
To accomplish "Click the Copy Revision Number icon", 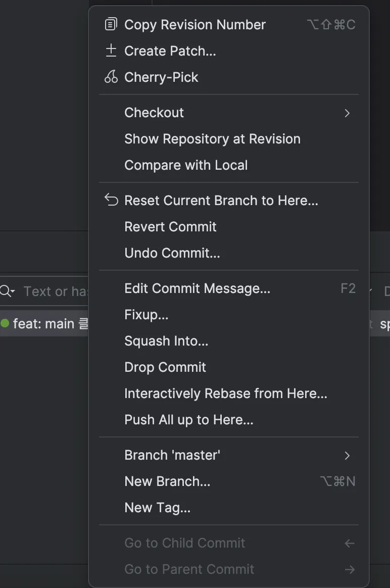I will click(x=111, y=24).
